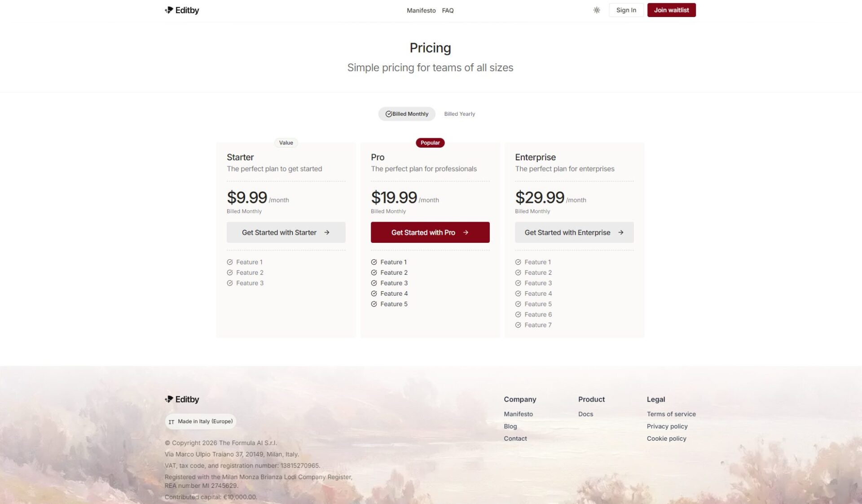Open the Cookie policy link
Viewport: 862px width, 504px height.
(666, 438)
